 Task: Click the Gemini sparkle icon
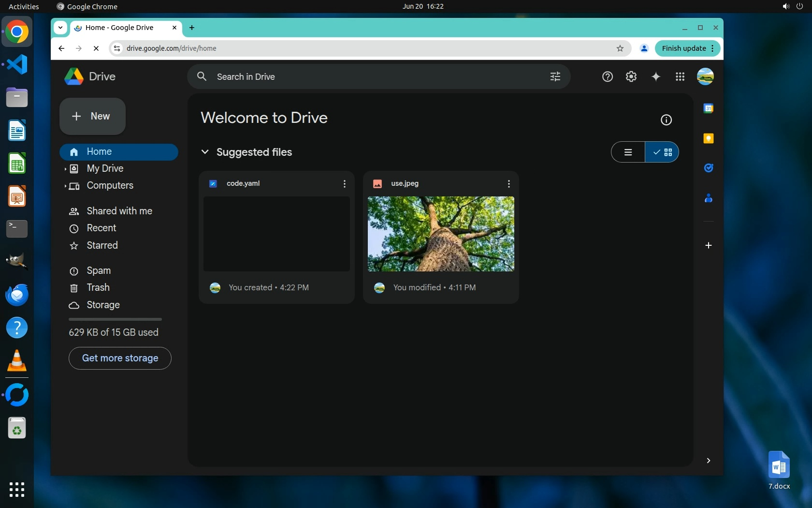[x=655, y=76]
